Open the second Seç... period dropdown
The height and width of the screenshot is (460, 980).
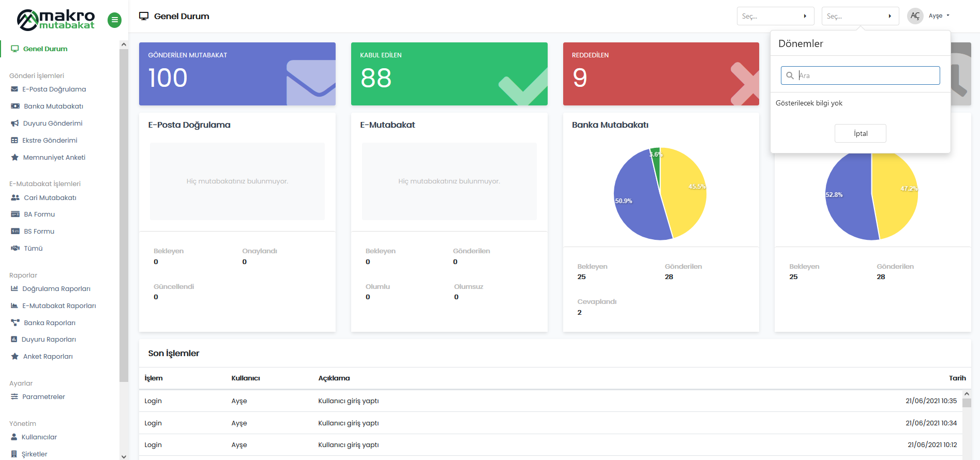tap(860, 16)
